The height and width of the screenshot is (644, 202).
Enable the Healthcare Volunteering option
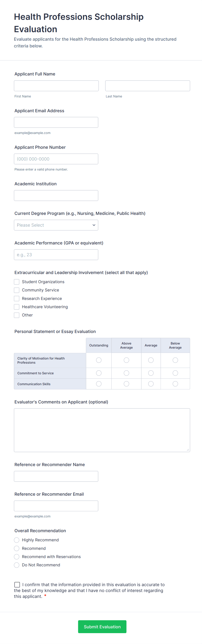click(17, 307)
